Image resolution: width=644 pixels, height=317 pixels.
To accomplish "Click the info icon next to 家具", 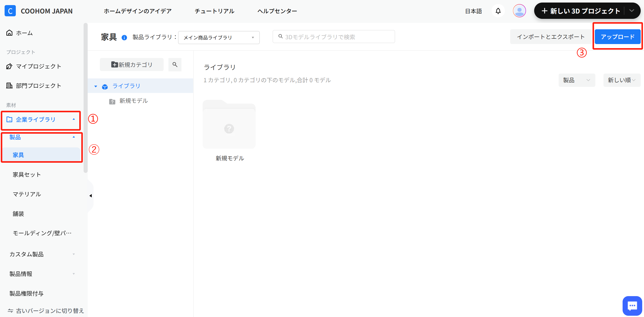I will click(124, 38).
